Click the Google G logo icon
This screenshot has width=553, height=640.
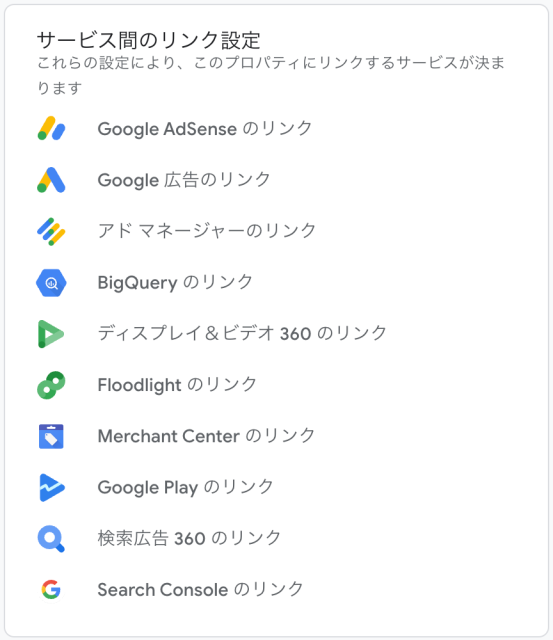pyautogui.click(x=51, y=589)
